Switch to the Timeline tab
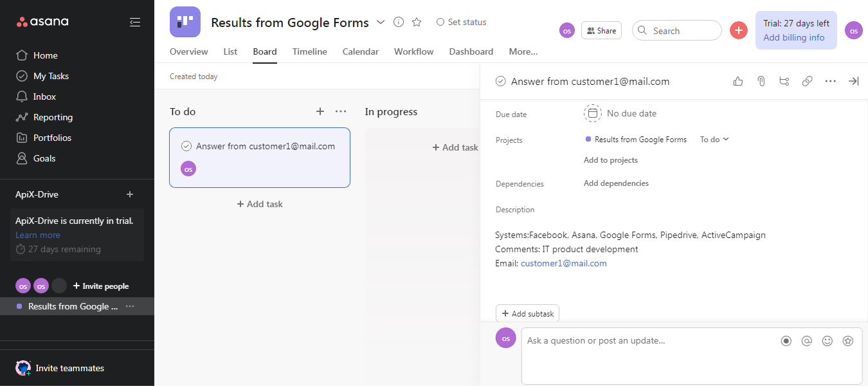Image resolution: width=868 pixels, height=386 pixels. coord(309,51)
